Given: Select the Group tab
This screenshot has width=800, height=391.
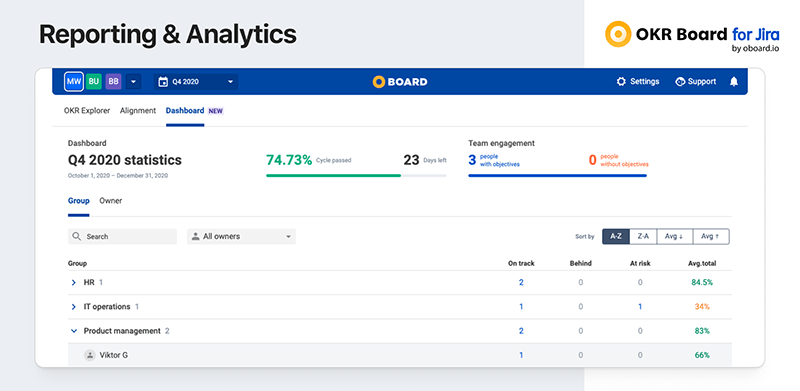Looking at the screenshot, I should [x=79, y=201].
